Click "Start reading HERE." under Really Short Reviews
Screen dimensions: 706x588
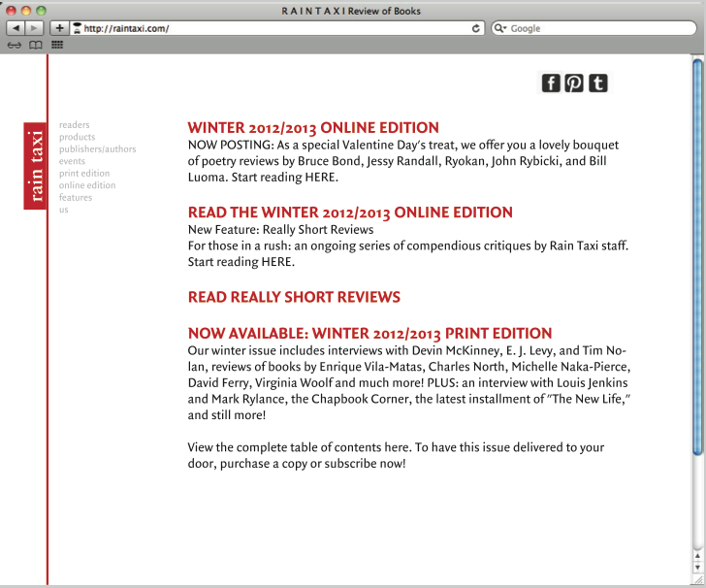coord(241,262)
